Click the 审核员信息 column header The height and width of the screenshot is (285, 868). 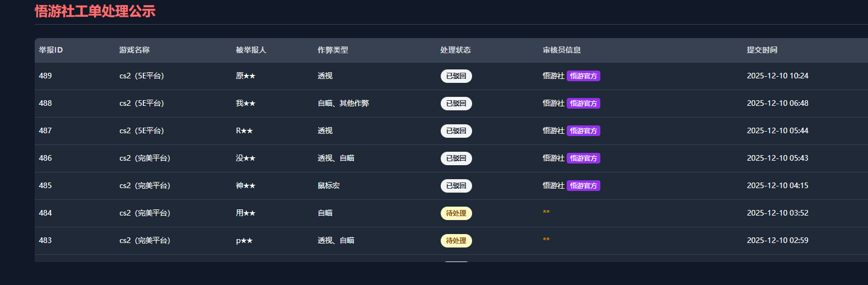[562, 50]
